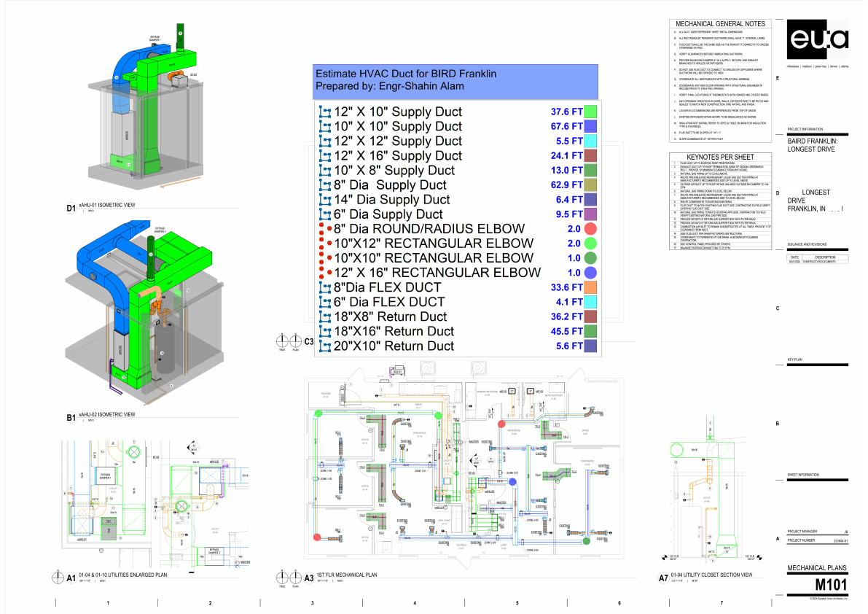
Task: Click the 8" Dia FLEX DUCT legend icon
Action: 324,287
